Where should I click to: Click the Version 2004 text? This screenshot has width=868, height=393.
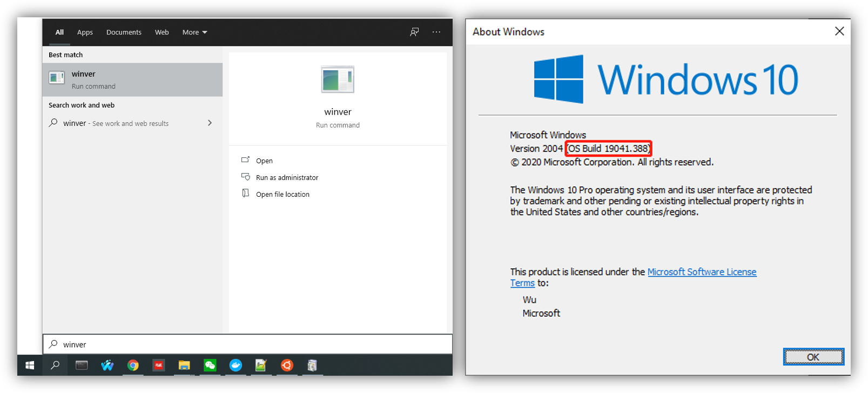(536, 148)
